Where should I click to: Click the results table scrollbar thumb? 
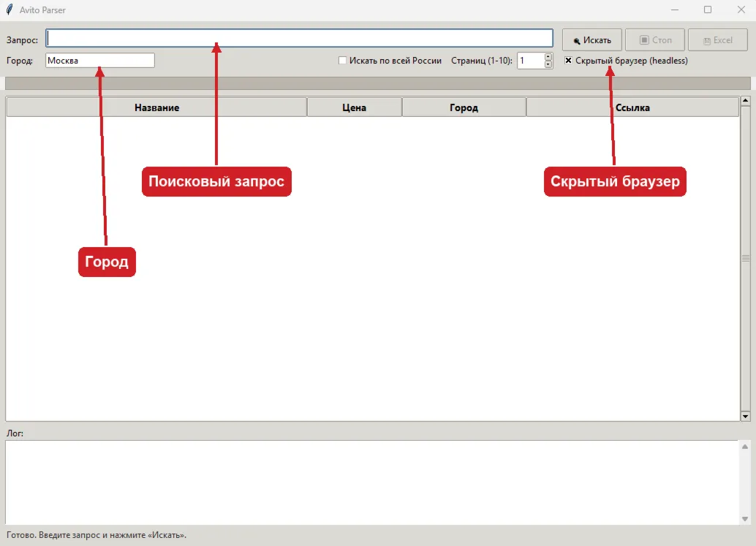pos(745,258)
